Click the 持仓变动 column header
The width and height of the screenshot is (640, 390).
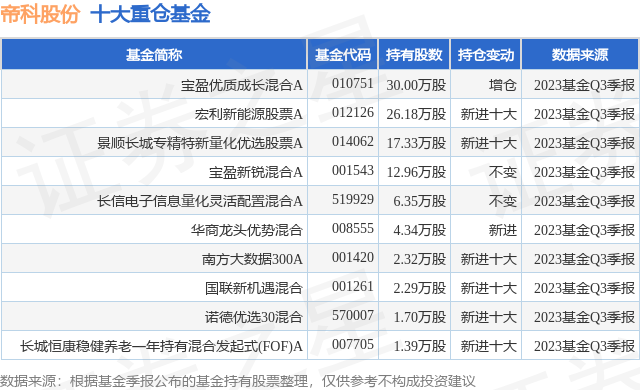coord(486,55)
